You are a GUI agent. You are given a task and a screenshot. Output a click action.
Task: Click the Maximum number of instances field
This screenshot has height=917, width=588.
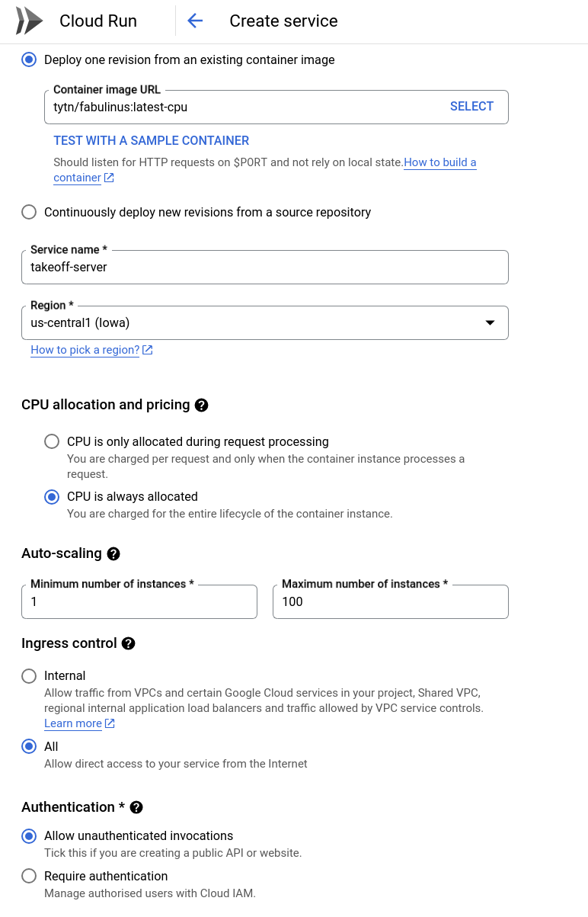click(390, 601)
